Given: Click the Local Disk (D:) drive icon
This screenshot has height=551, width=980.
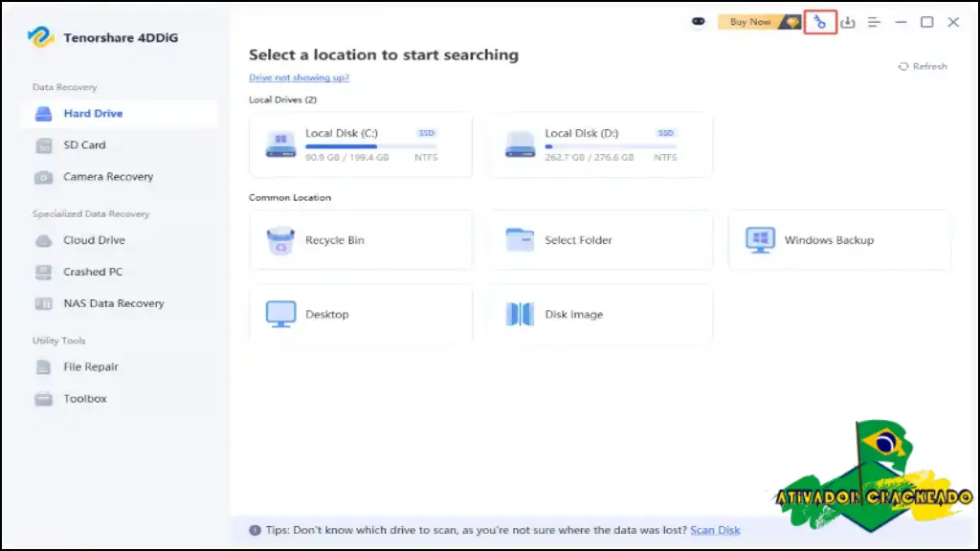Looking at the screenshot, I should [x=520, y=145].
